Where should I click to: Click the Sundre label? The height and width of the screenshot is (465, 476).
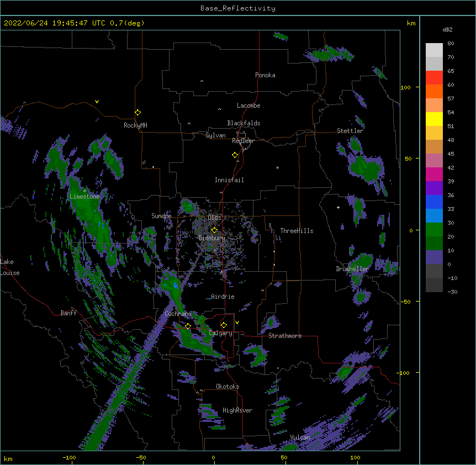coord(161,216)
